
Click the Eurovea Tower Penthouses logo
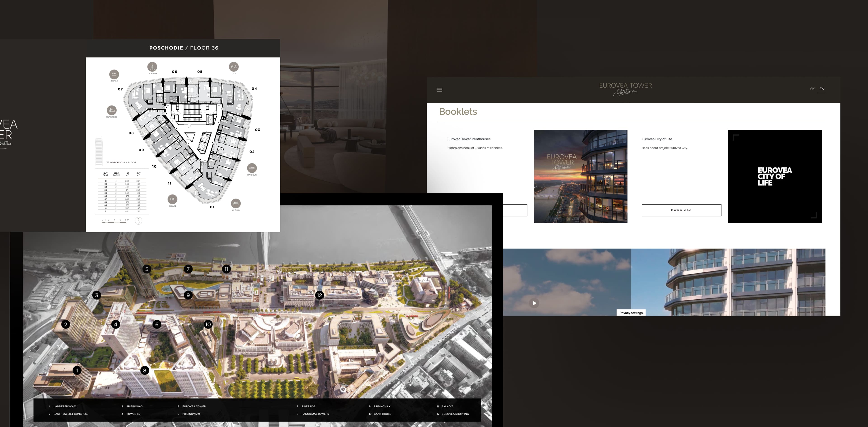point(625,89)
